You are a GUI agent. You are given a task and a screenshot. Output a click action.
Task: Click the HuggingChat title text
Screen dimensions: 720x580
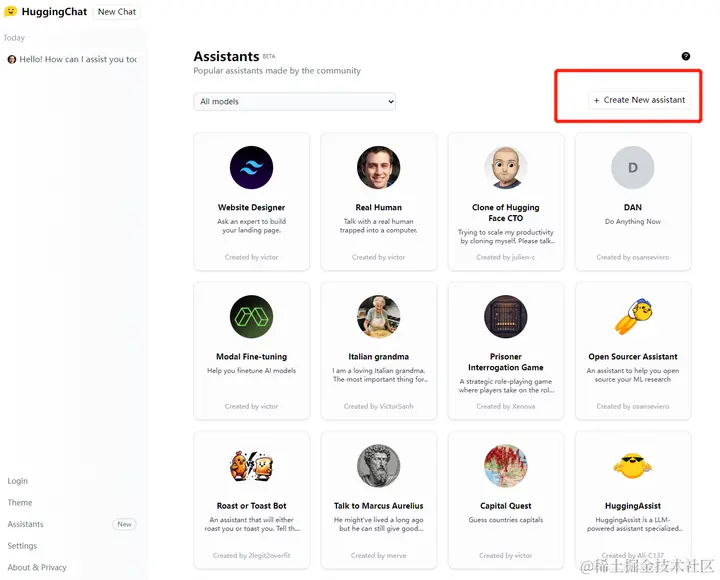[x=54, y=12]
